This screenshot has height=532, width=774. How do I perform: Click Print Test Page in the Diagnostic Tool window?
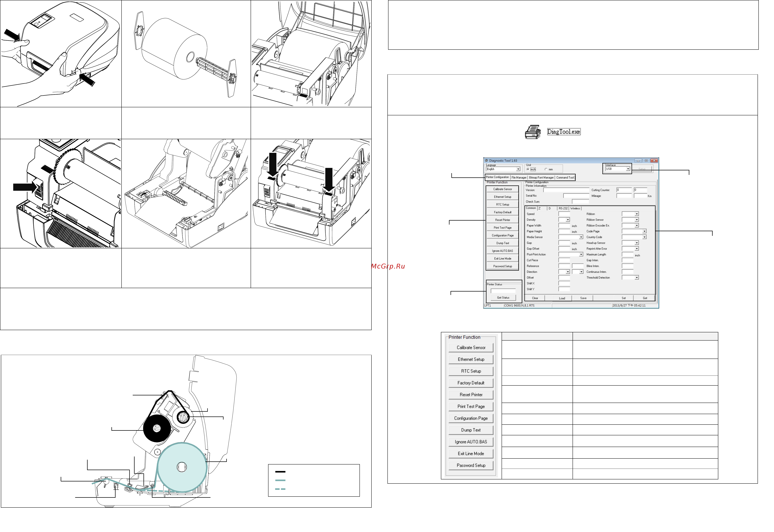[x=503, y=228]
